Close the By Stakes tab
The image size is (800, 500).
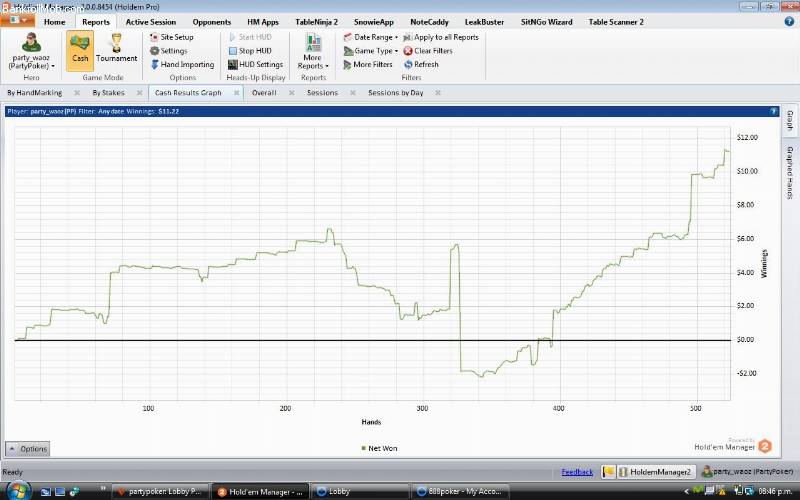139,93
